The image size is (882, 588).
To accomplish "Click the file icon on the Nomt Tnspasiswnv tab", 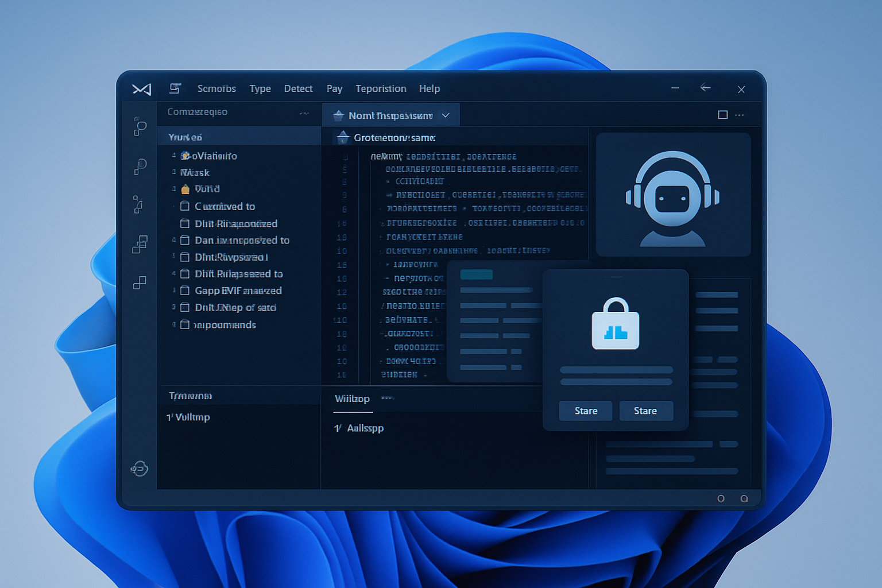I will 338,115.
